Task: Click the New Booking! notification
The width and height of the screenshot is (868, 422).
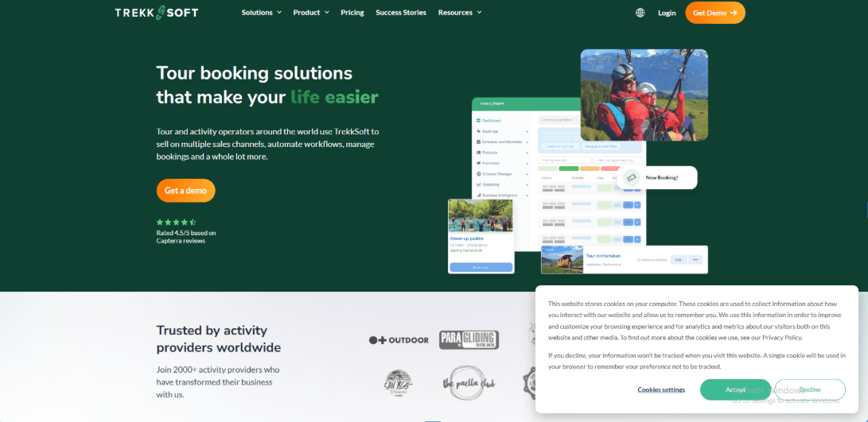Action: pyautogui.click(x=657, y=177)
